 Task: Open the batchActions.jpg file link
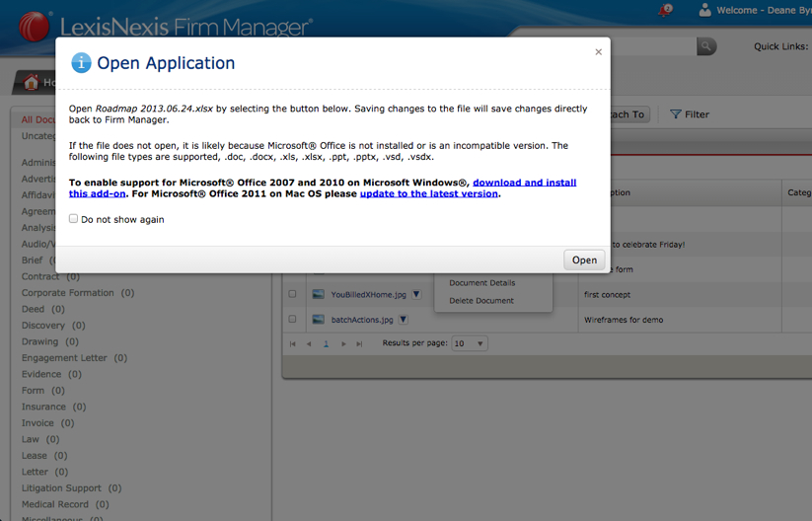tap(362, 320)
